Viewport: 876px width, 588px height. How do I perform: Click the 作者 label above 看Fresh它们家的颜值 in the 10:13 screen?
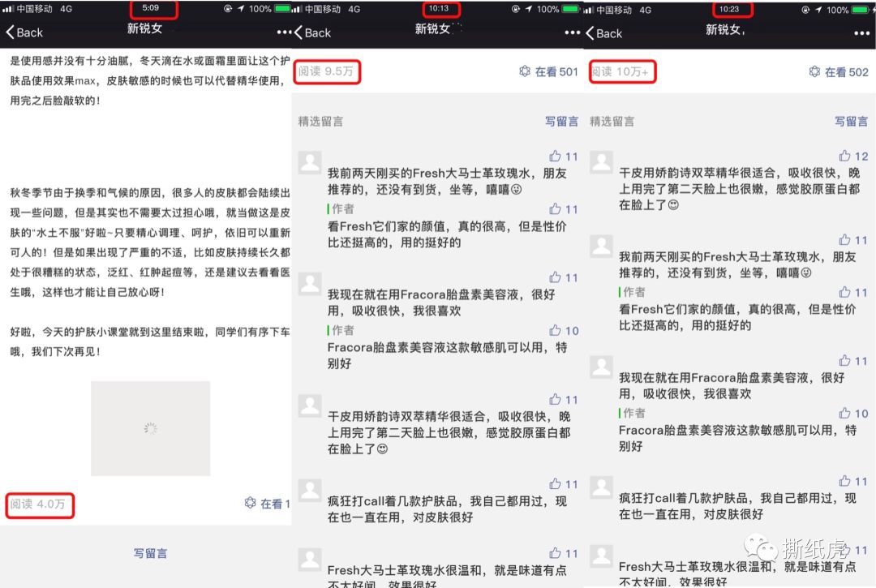tap(343, 209)
